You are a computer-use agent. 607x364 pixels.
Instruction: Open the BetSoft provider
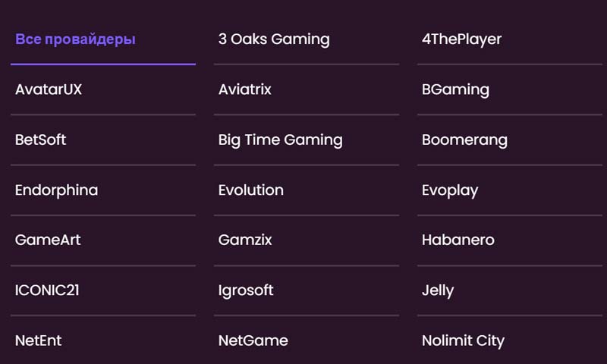[x=41, y=140]
